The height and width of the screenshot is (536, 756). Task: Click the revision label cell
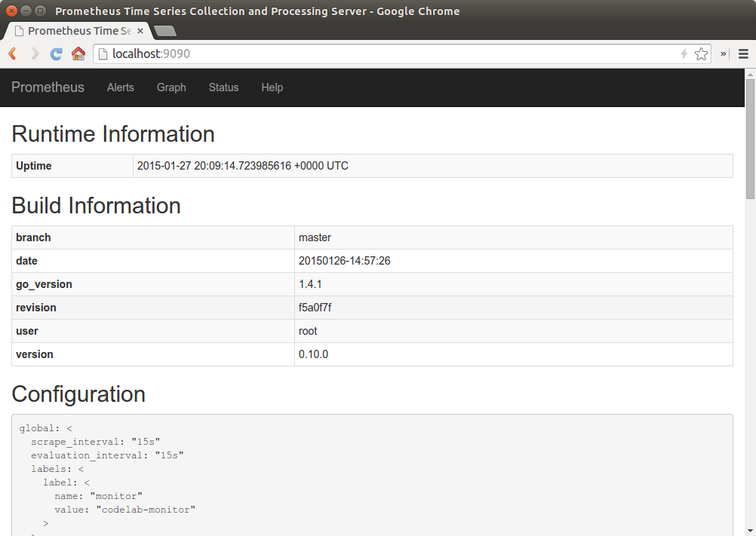click(x=153, y=308)
